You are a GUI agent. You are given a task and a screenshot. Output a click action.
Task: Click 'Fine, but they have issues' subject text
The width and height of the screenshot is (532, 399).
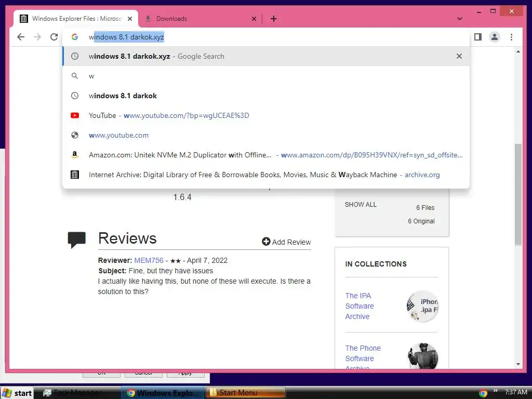170,271
